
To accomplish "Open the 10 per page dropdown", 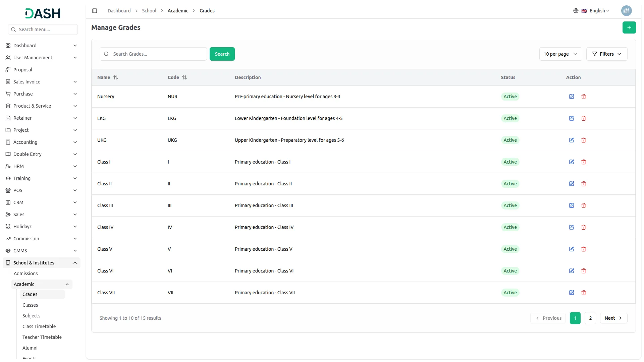I will pos(560,54).
